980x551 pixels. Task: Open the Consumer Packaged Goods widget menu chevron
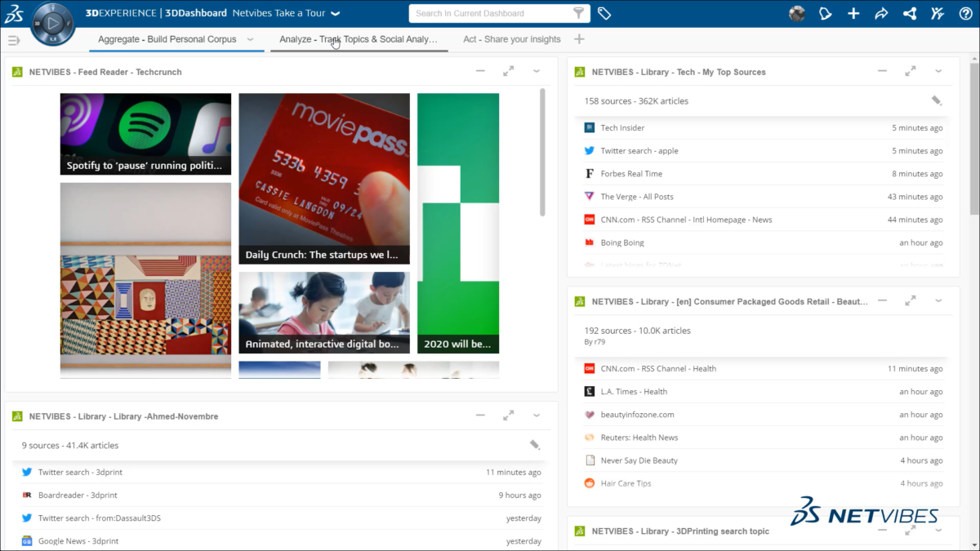click(938, 301)
